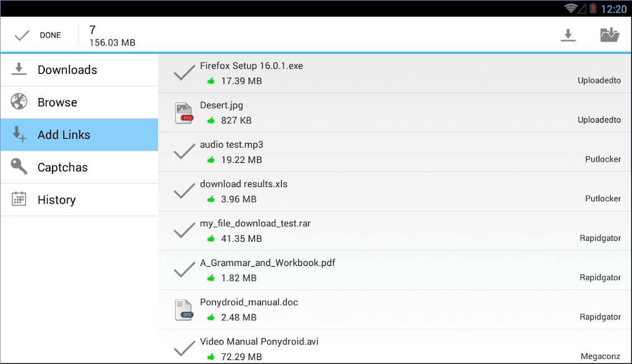Click the download to folder icon
This screenshot has height=364, width=632.
(x=610, y=35)
